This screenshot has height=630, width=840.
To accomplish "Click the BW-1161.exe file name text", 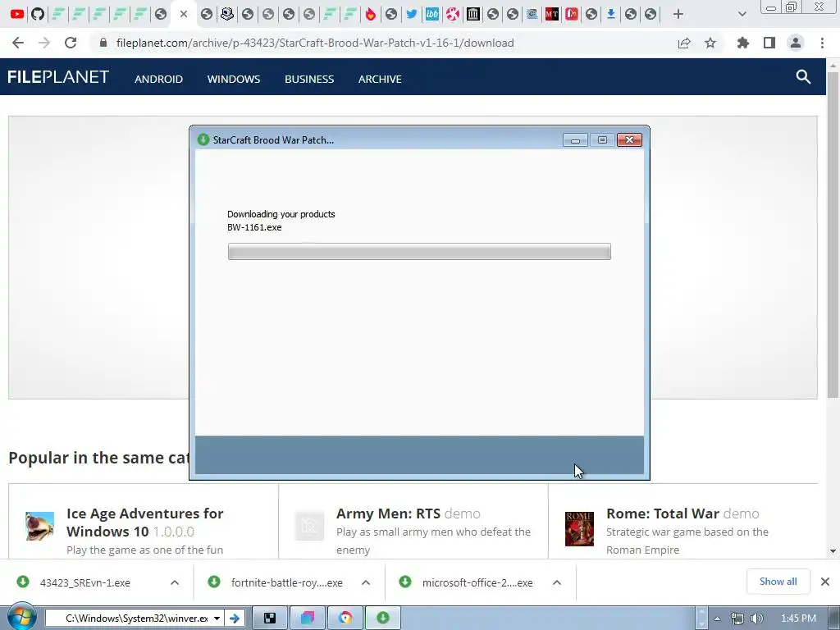I will [254, 227].
